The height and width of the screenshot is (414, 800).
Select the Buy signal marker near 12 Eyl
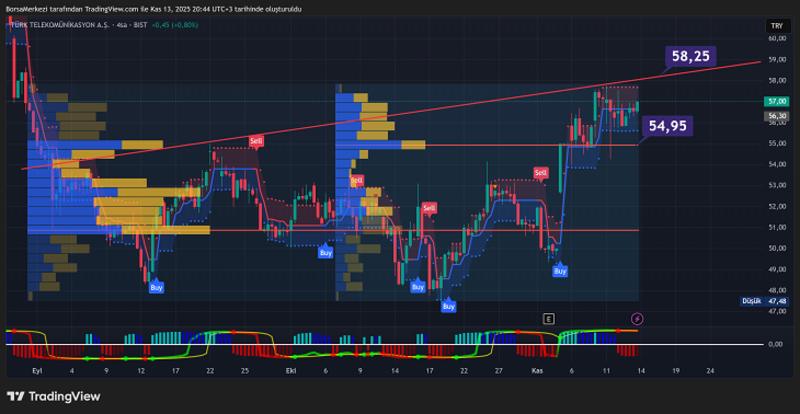[156, 288]
